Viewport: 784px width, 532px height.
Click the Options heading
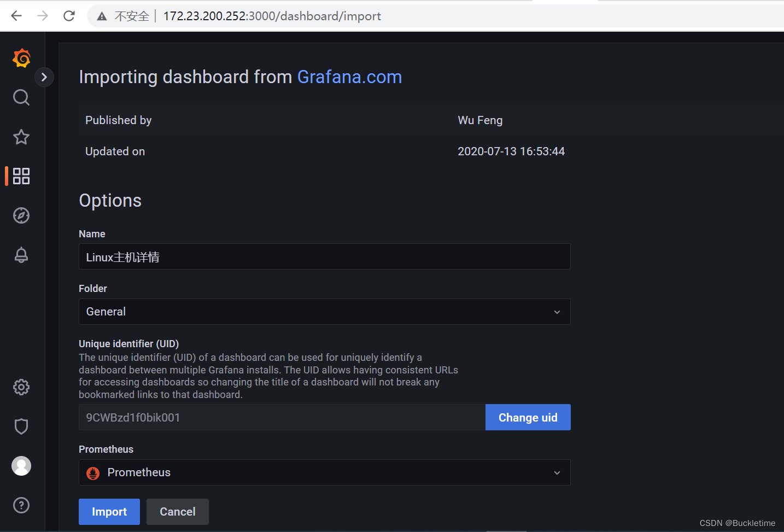point(110,201)
